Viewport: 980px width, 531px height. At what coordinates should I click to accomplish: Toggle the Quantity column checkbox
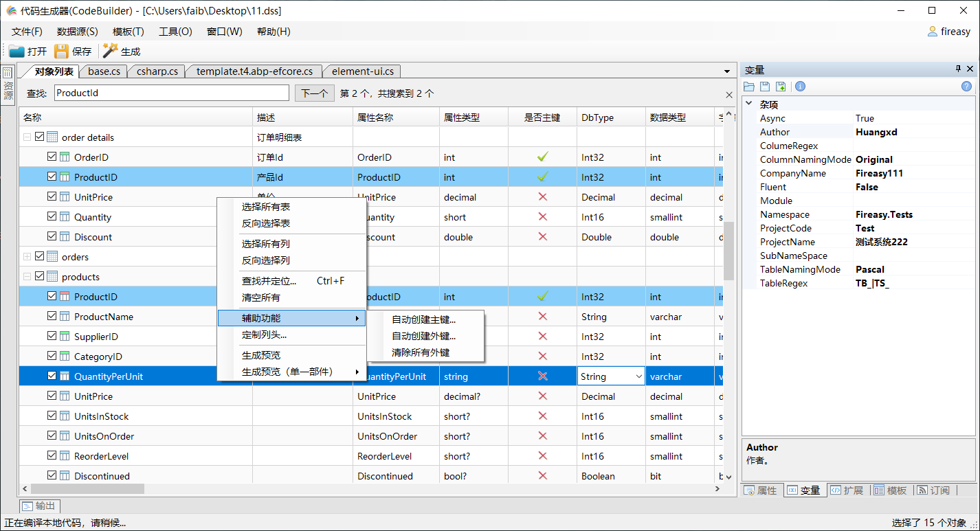[x=52, y=216]
